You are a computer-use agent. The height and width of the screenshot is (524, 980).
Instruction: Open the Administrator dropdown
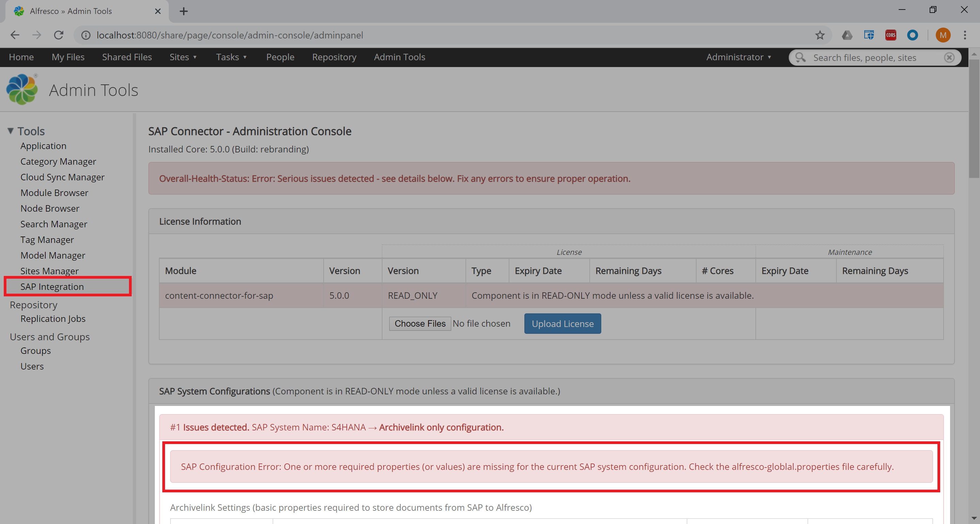738,57
